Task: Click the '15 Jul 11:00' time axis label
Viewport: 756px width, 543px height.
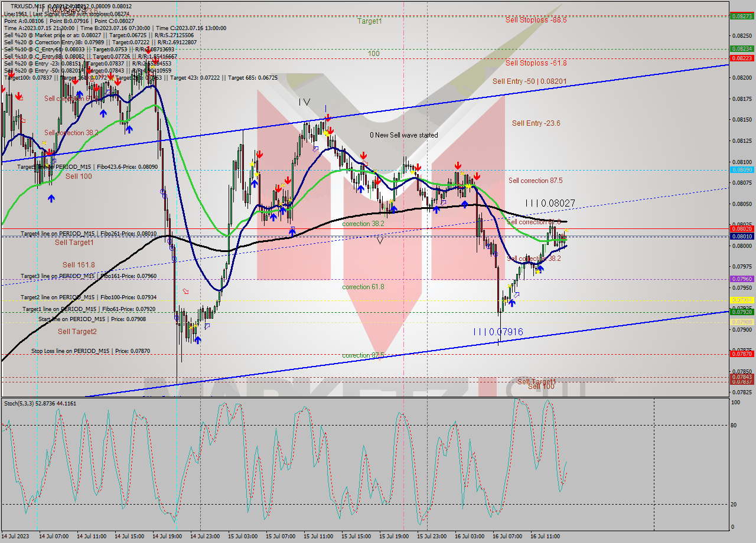Action: (x=318, y=537)
